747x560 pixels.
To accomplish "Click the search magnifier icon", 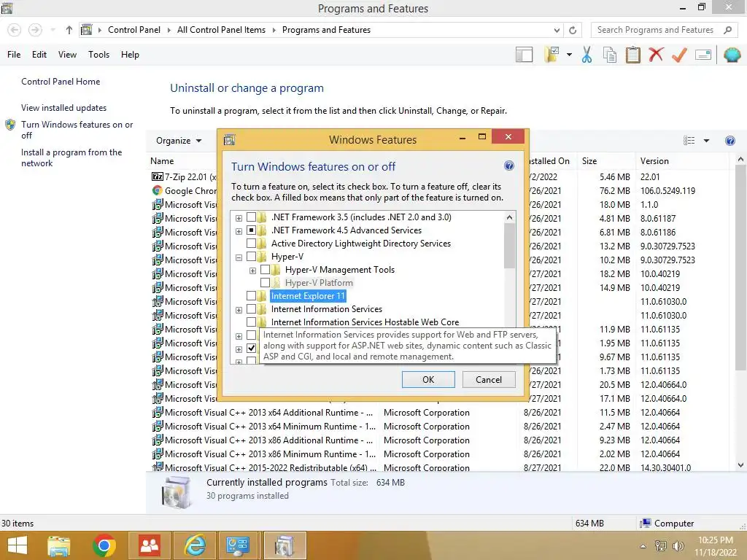I will pos(727,30).
